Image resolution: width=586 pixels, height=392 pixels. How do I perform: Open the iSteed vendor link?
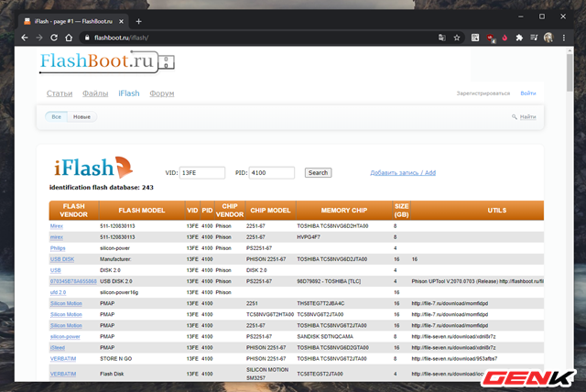[58, 347]
